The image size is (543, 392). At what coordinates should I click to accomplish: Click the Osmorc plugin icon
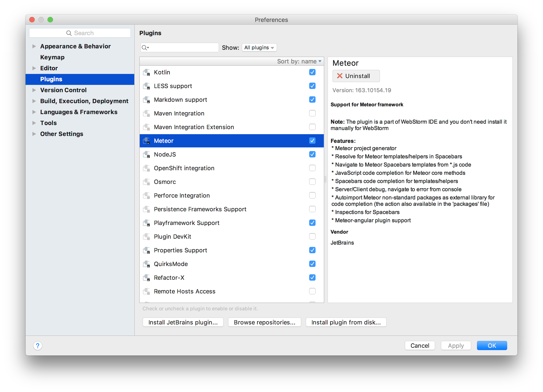point(147,182)
